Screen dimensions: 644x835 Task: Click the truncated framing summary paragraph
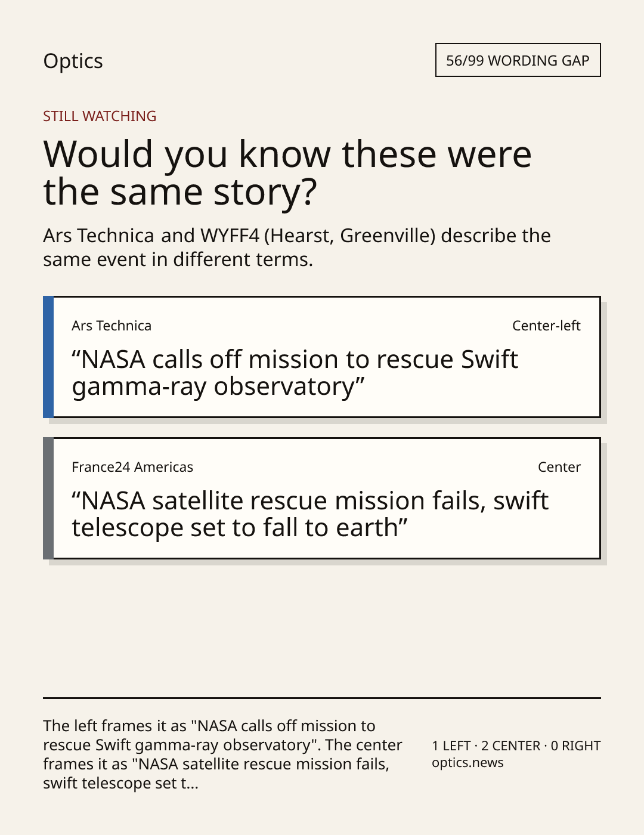point(223,754)
